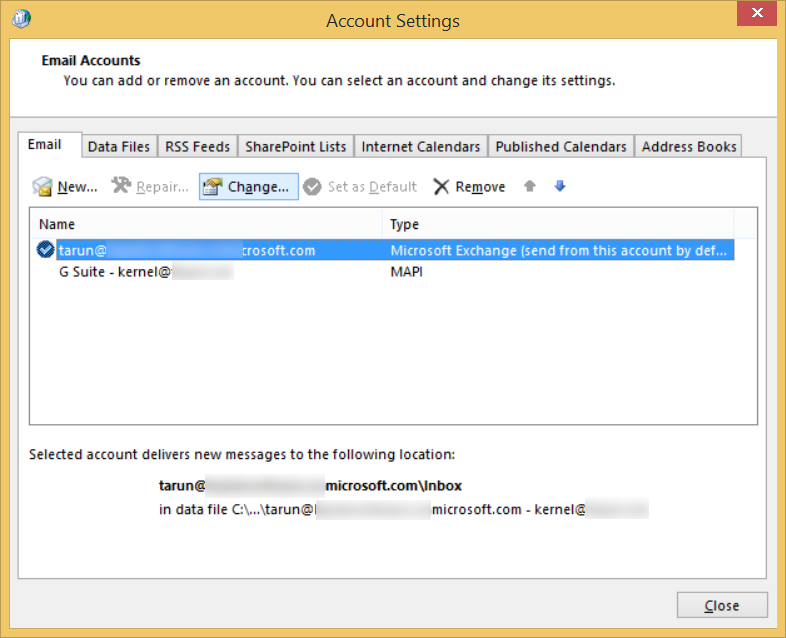Viewport: 786px width, 638px height.
Task: Click the 'in data file' path text
Action: tap(404, 509)
